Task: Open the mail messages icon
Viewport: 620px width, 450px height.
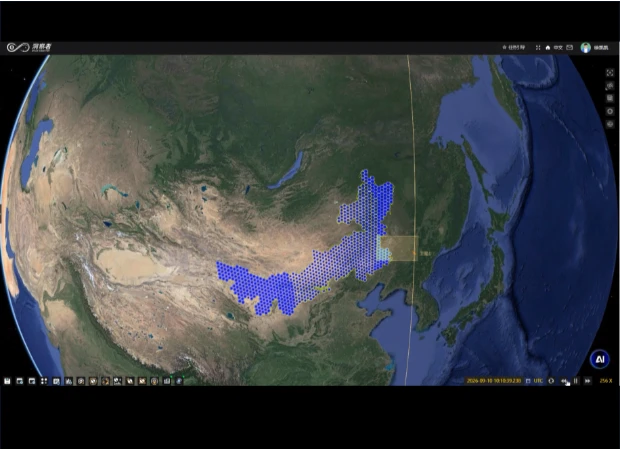Action: pos(569,47)
